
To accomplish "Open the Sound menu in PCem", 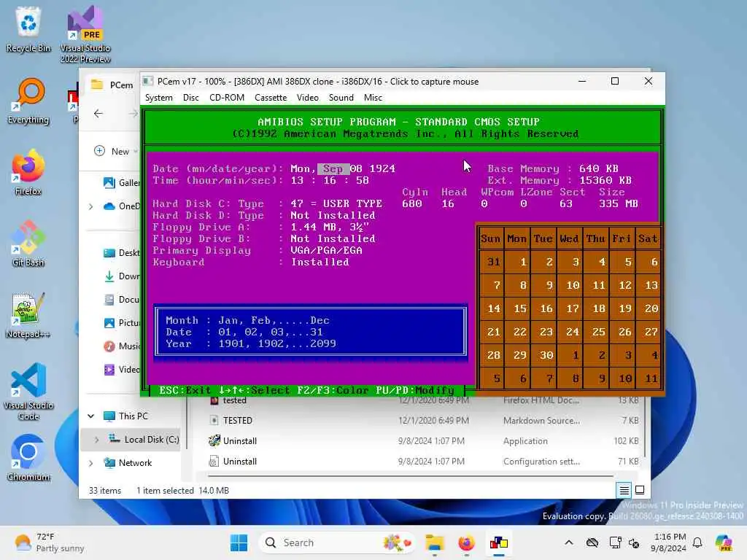I will (x=341, y=98).
